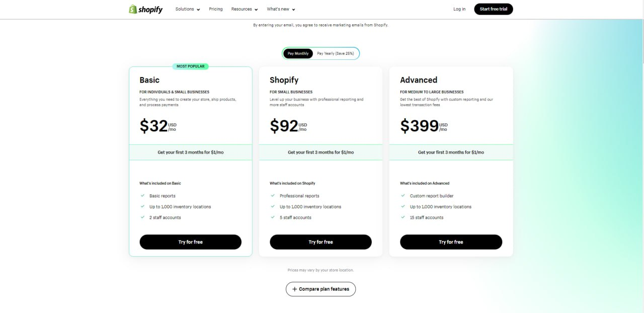
Task: Open the Resources dropdown menu
Action: [x=245, y=9]
